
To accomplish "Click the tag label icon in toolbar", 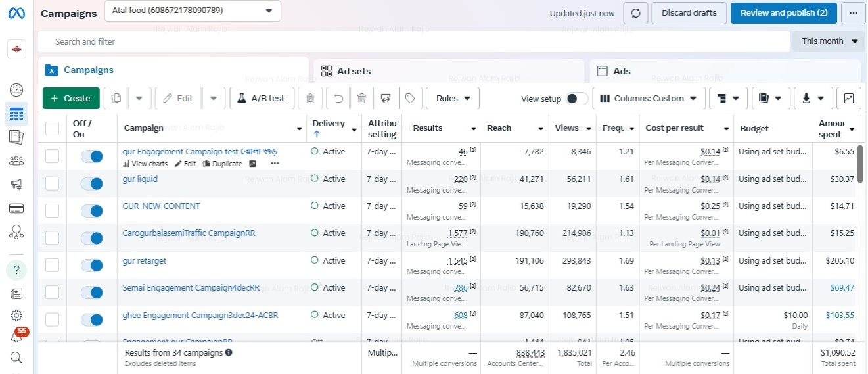I will coord(410,99).
